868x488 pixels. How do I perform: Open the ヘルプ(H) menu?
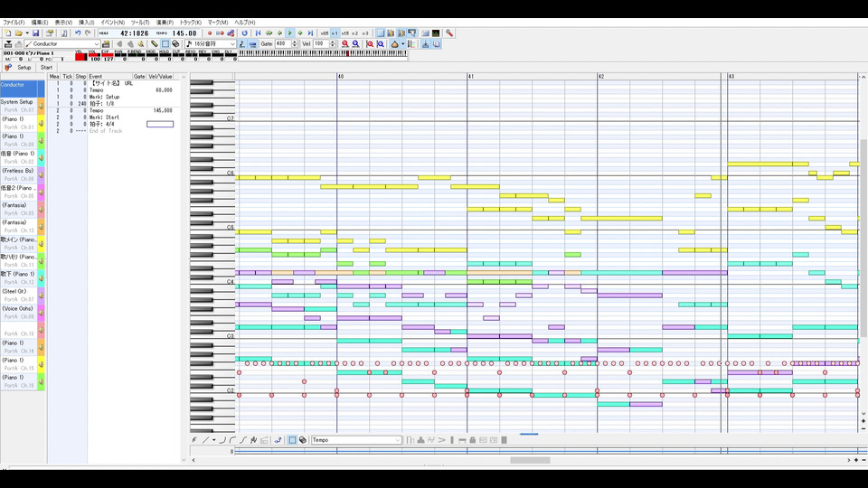click(x=245, y=23)
